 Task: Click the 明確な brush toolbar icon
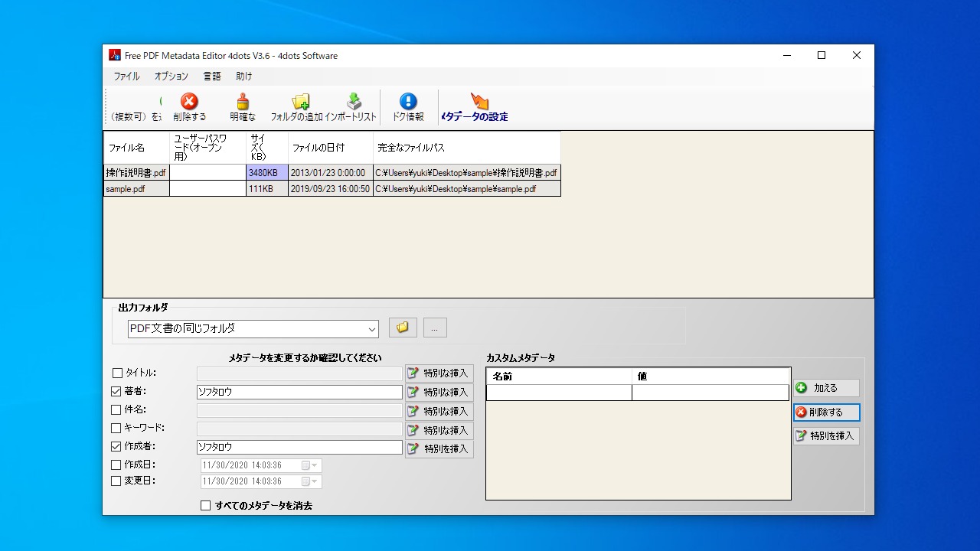pyautogui.click(x=243, y=102)
